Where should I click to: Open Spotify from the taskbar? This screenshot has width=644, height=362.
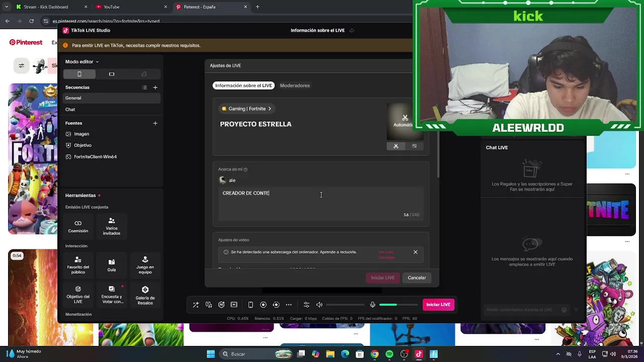[389, 354]
